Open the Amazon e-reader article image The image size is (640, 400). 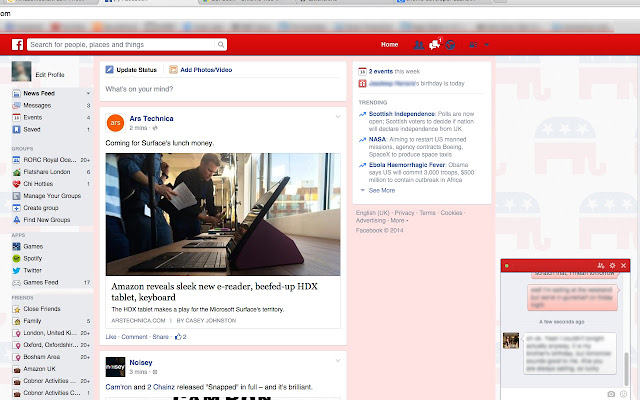point(223,214)
